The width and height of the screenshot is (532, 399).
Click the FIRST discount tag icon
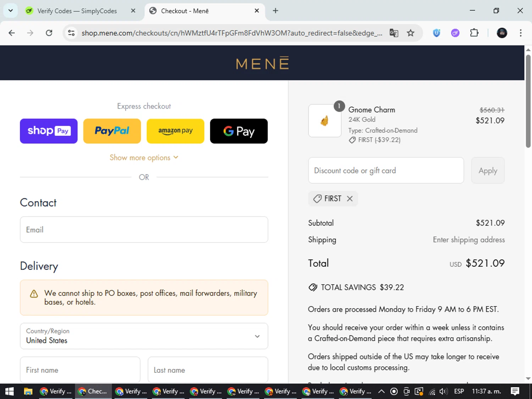pyautogui.click(x=317, y=199)
